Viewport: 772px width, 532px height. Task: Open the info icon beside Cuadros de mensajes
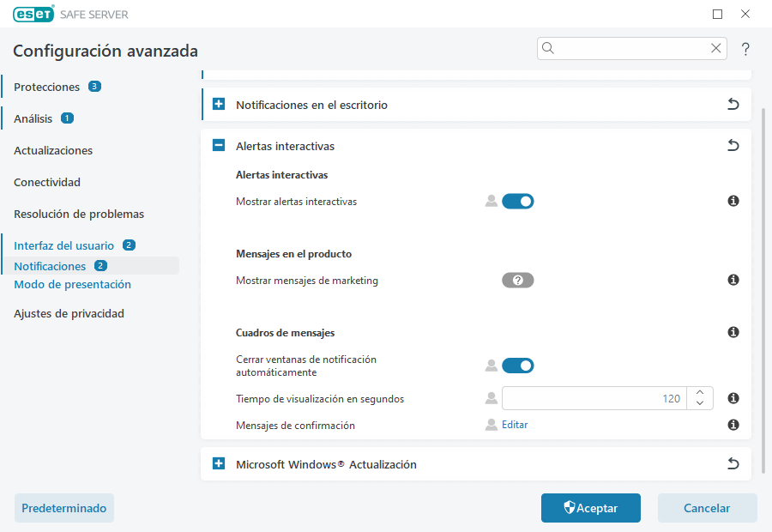[x=733, y=332]
